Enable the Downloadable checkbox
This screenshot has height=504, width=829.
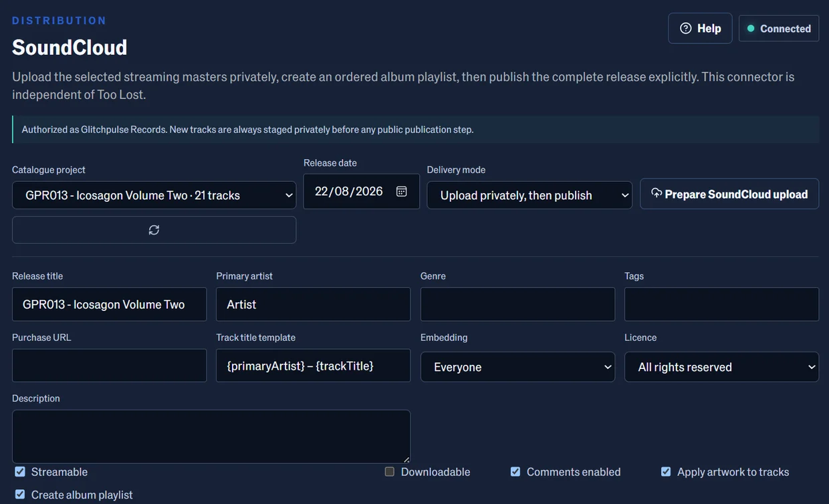pos(390,472)
